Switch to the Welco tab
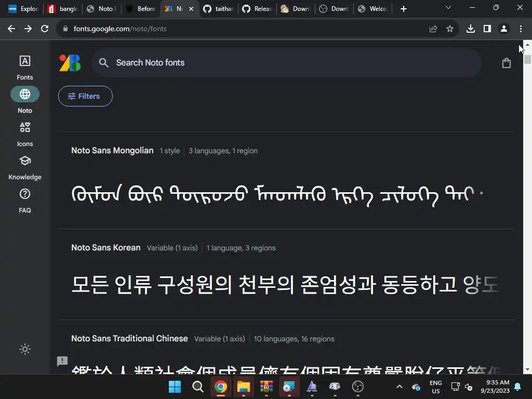The width and height of the screenshot is (532, 399). [373, 9]
